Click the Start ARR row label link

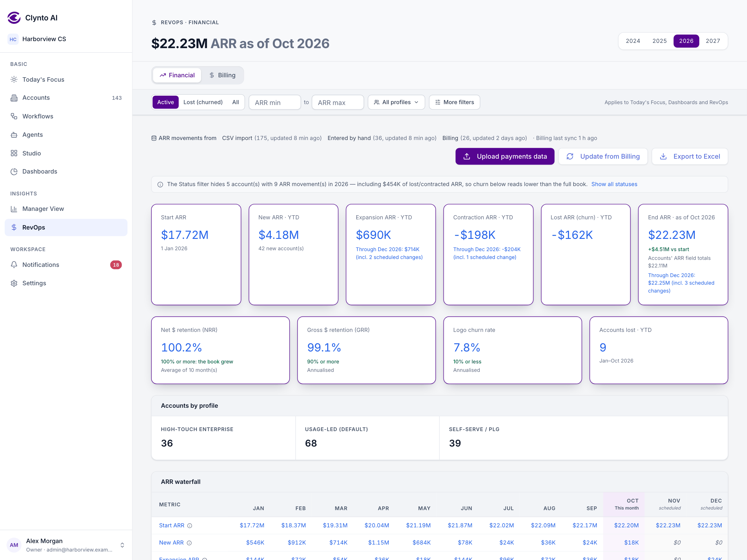(172, 526)
